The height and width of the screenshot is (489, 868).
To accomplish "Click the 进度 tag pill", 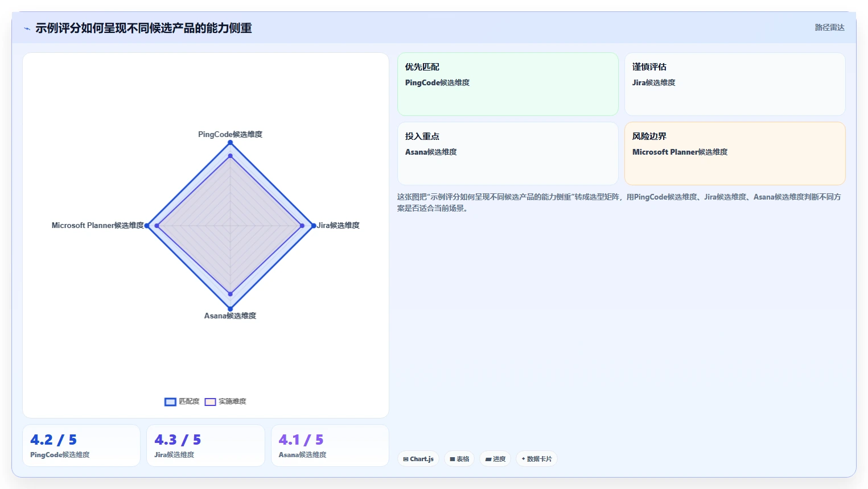I will tap(495, 459).
